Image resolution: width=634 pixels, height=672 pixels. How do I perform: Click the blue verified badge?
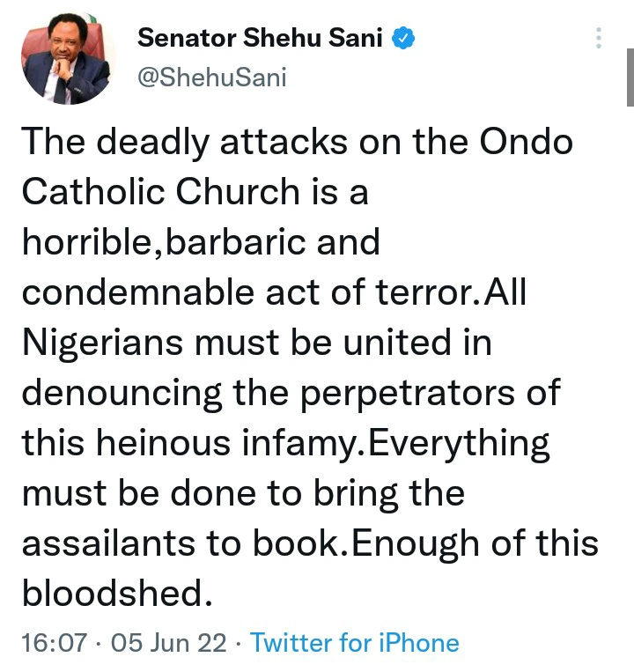404,38
